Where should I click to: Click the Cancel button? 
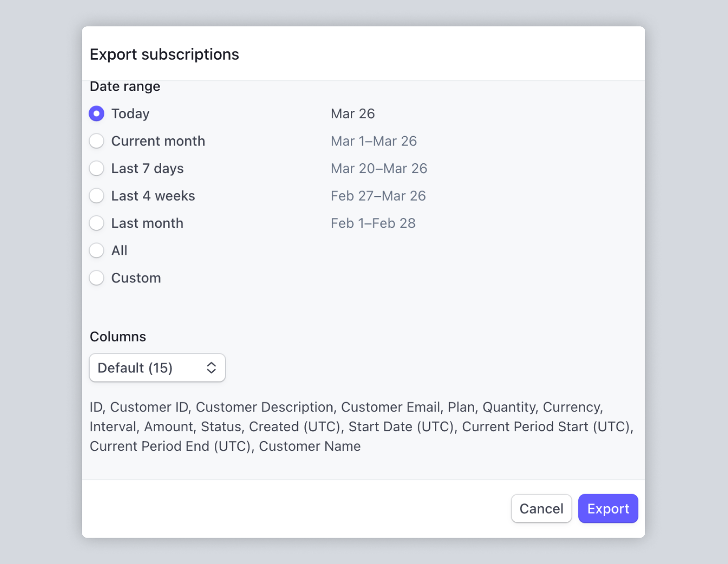541,509
